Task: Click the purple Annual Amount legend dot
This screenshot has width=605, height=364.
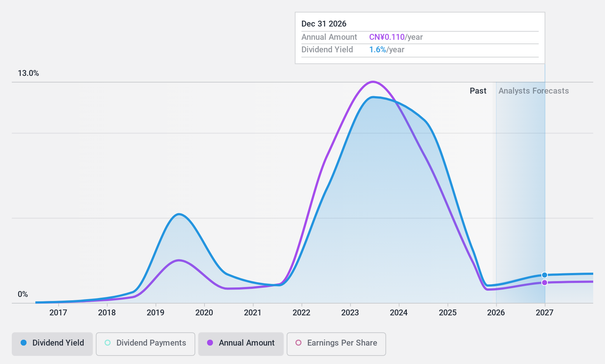Action: coord(210,343)
